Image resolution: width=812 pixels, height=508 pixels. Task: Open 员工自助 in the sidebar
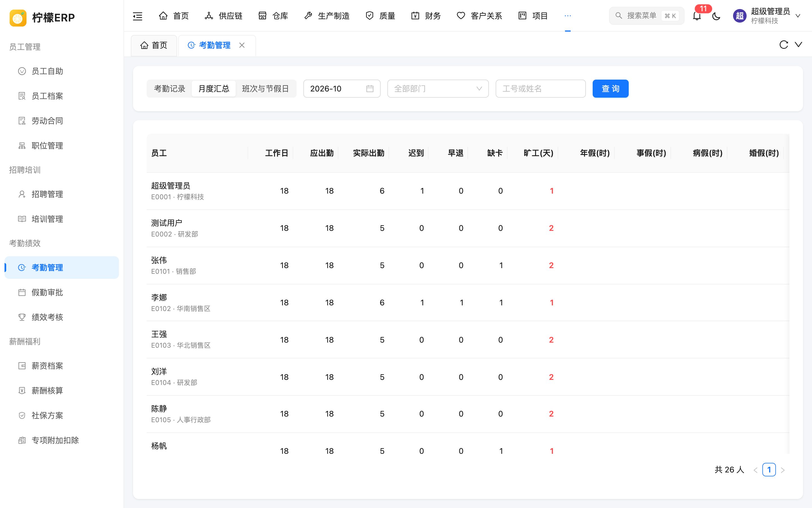[x=62, y=71]
